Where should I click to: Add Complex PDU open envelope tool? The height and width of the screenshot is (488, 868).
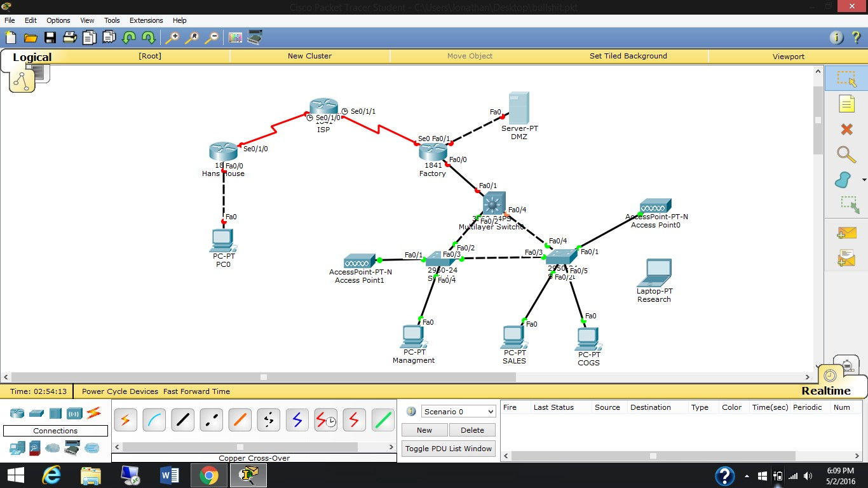pyautogui.click(x=846, y=258)
